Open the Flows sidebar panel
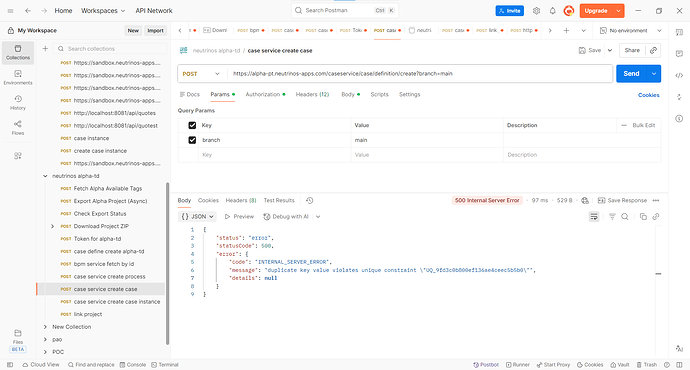The image size is (690, 370). click(x=18, y=128)
